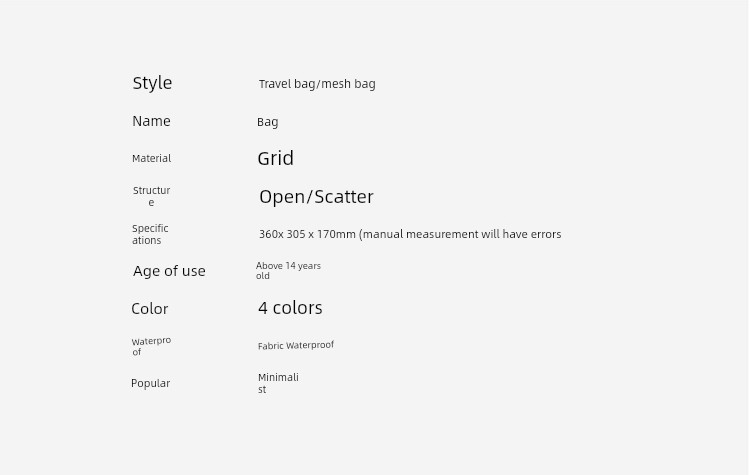Click the Specifications label
750x475 pixels.
click(150, 234)
